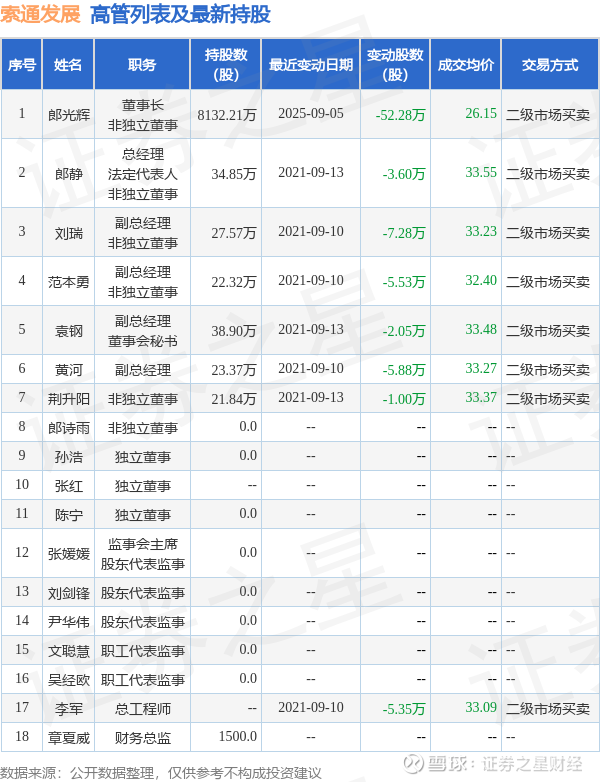Select the name 孙浩

pyautogui.click(x=69, y=456)
